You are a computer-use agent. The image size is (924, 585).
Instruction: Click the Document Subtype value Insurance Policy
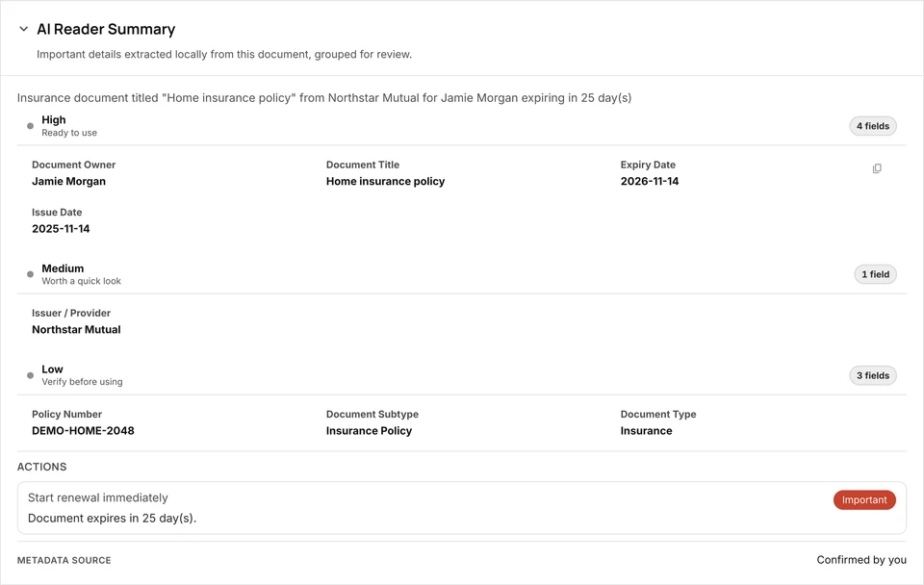(369, 431)
